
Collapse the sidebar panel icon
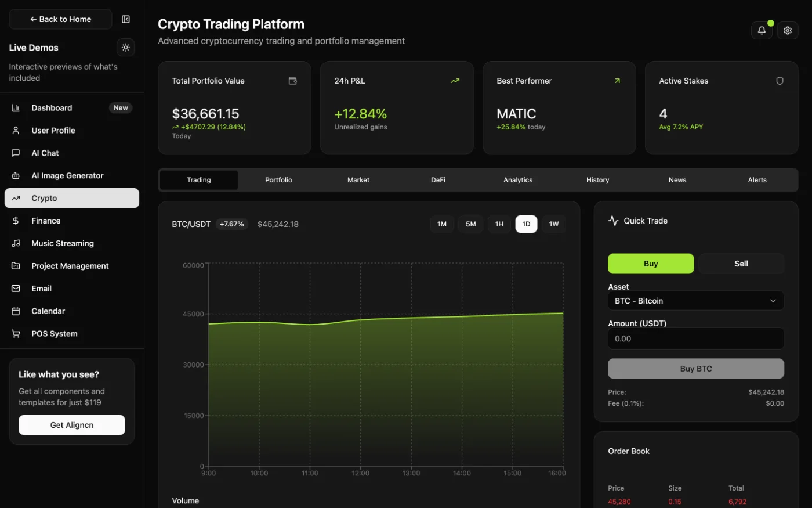coord(126,19)
